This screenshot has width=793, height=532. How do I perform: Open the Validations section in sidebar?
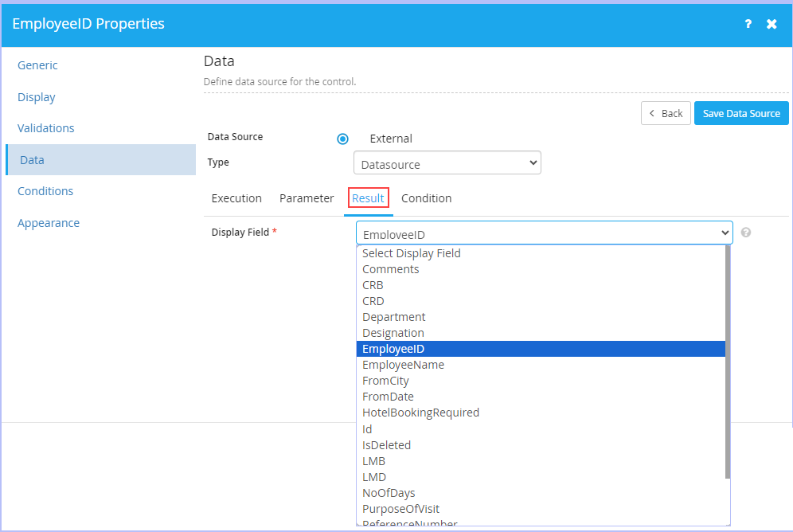click(x=46, y=128)
